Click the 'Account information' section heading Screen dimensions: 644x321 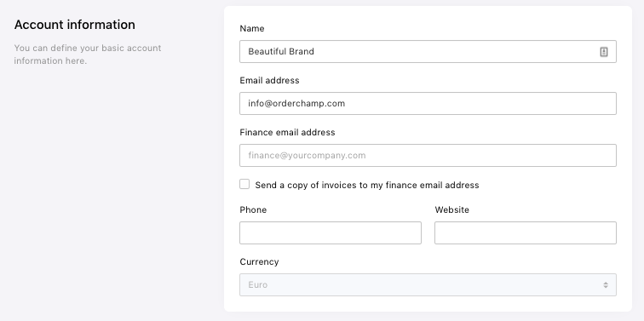click(75, 25)
